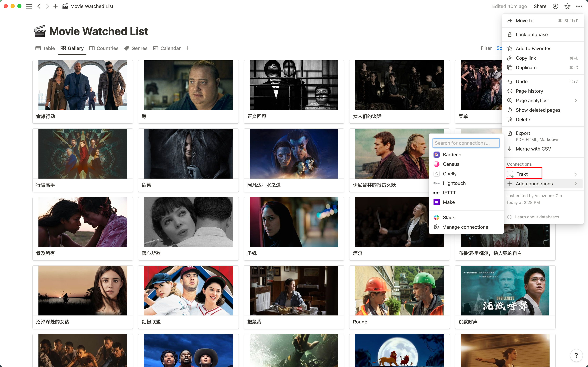Select Slack from connections list
This screenshot has width=588, height=367.
tap(449, 218)
